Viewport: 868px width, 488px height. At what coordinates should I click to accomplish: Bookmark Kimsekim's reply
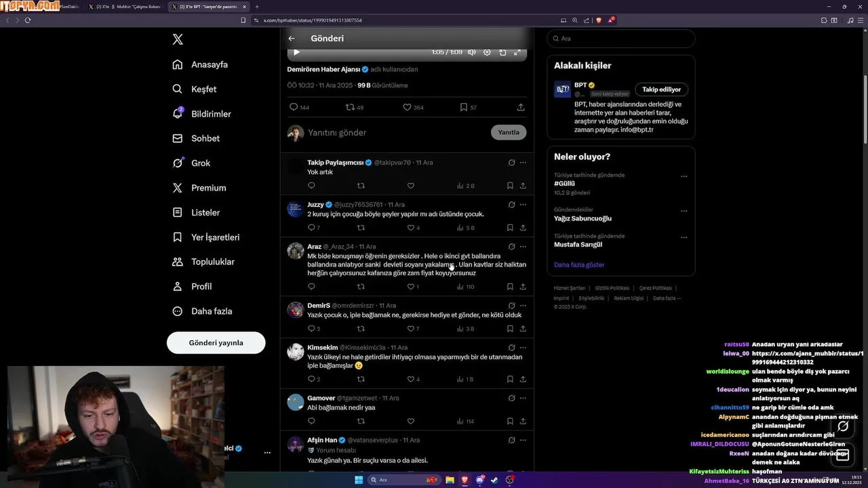click(x=510, y=380)
